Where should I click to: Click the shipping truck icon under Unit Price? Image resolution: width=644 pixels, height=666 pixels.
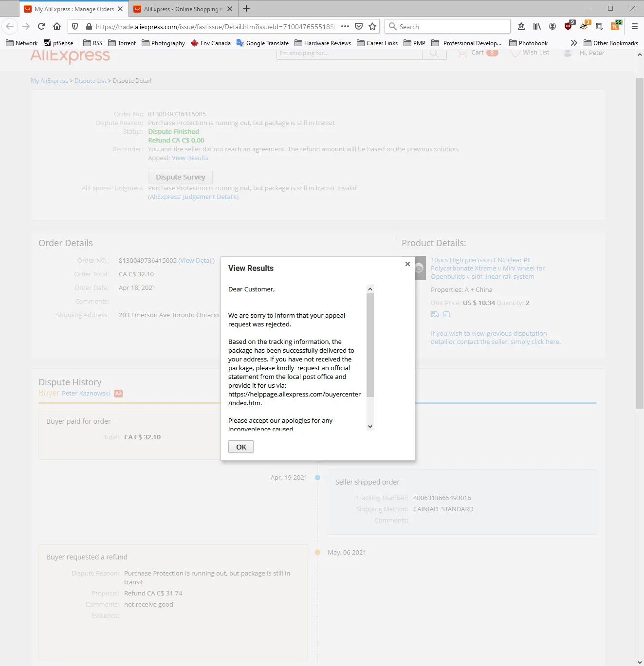point(435,314)
